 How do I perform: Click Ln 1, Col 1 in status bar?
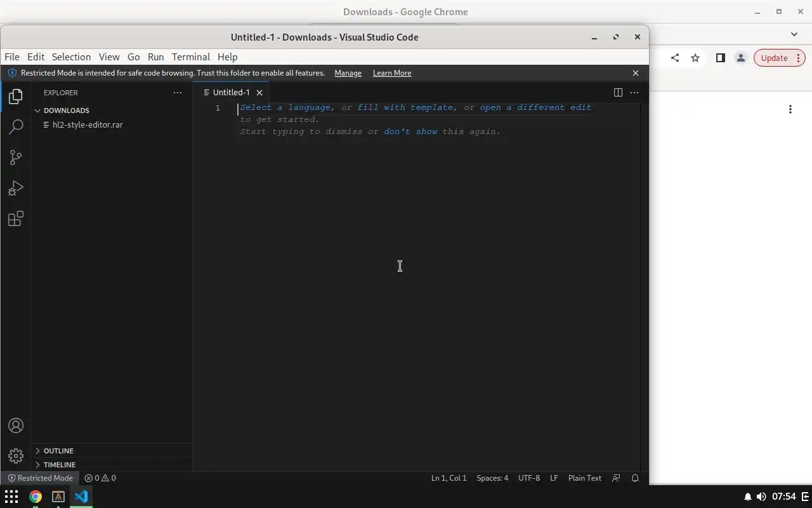(x=449, y=478)
